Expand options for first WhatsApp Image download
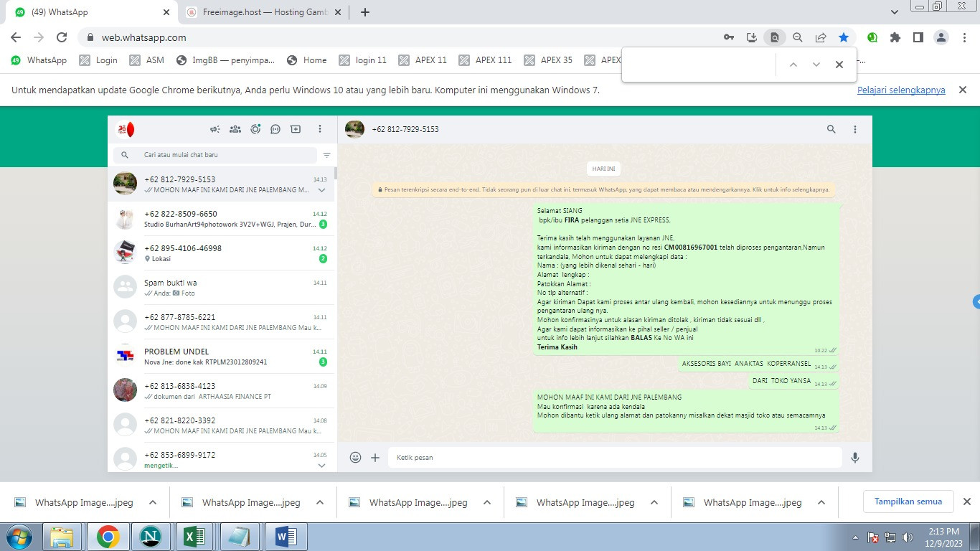Screen dimensions: 980x551 [153, 502]
